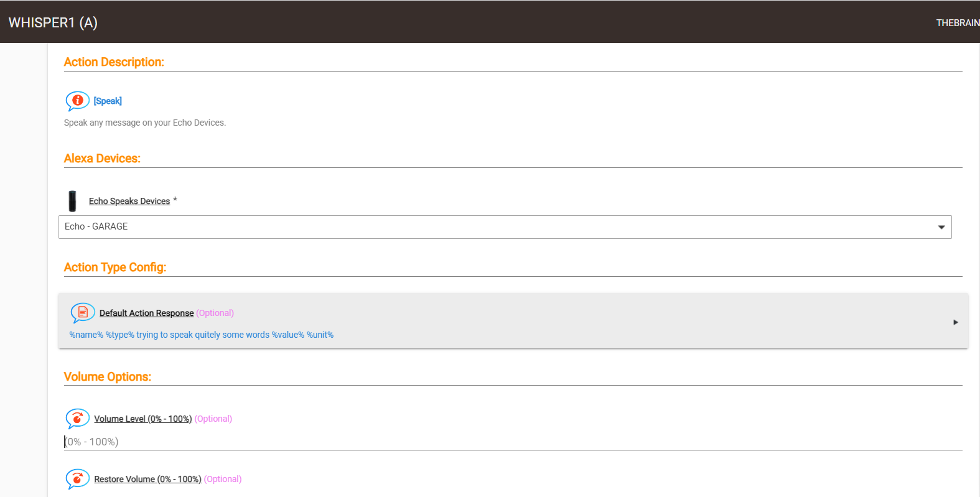
Task: Click 'Speak any message on your Echo Devices' text
Action: (x=145, y=123)
